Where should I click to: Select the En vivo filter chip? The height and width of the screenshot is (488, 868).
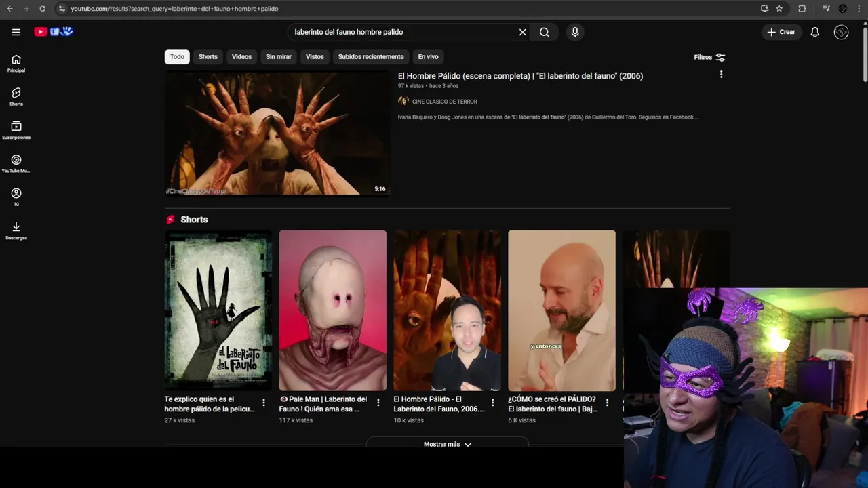[x=428, y=57]
